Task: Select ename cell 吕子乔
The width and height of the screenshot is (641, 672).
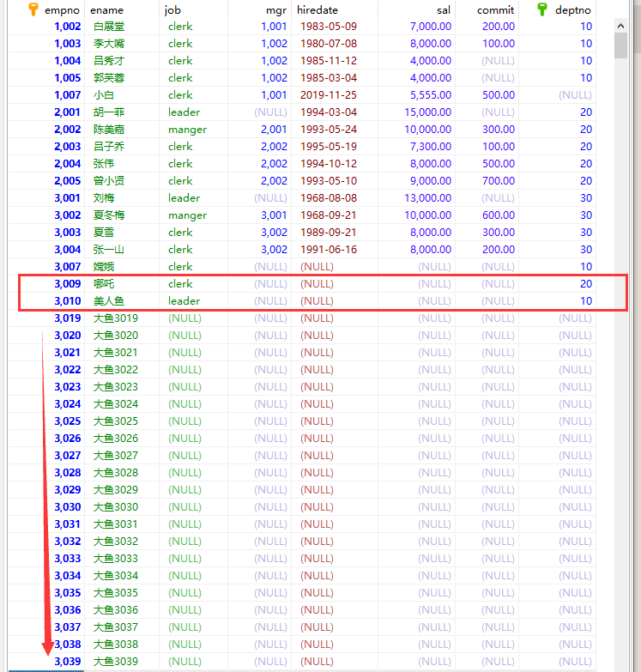Action: click(122, 147)
